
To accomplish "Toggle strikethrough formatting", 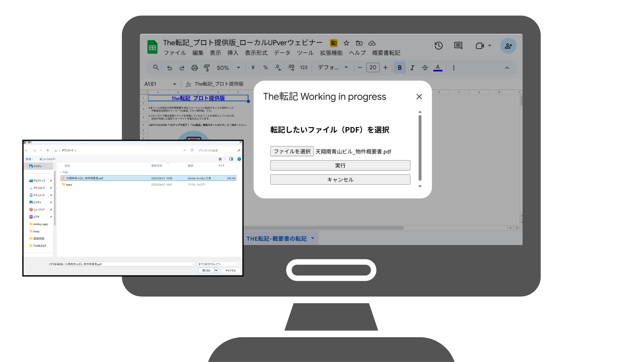I will coord(425,67).
